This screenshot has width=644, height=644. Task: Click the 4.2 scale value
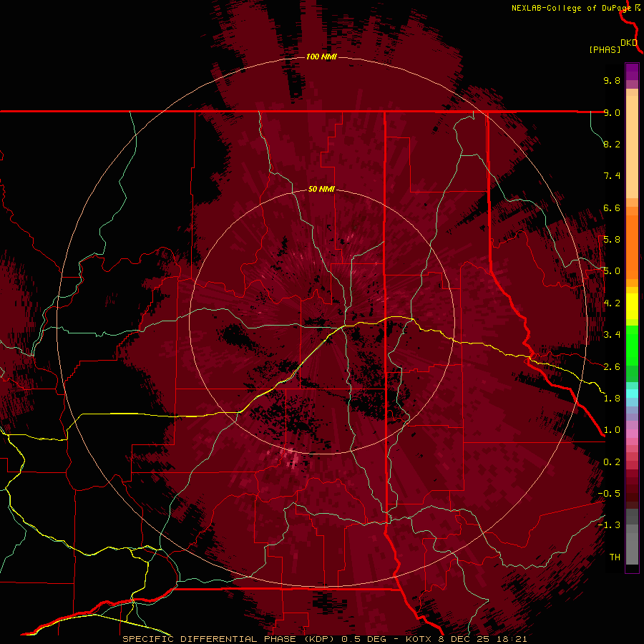coord(612,303)
